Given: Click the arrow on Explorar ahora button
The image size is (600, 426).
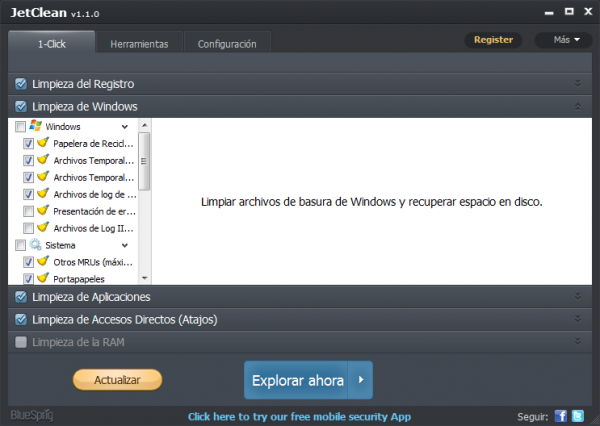Looking at the screenshot, I should [x=360, y=380].
